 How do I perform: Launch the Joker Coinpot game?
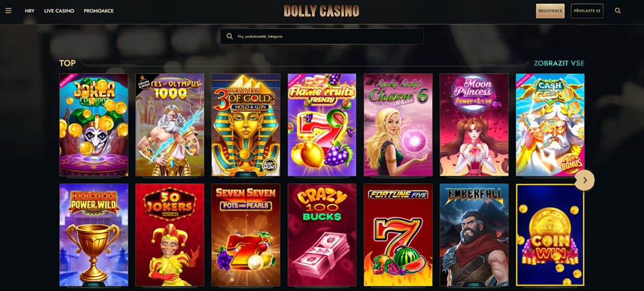93,125
